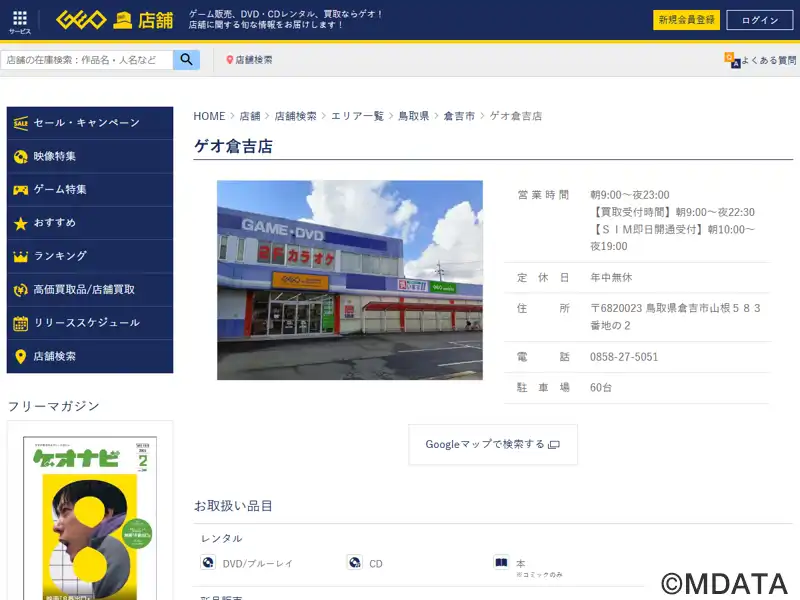Go to 倉吉市 breadcrumb
800x600 pixels.
click(459, 116)
